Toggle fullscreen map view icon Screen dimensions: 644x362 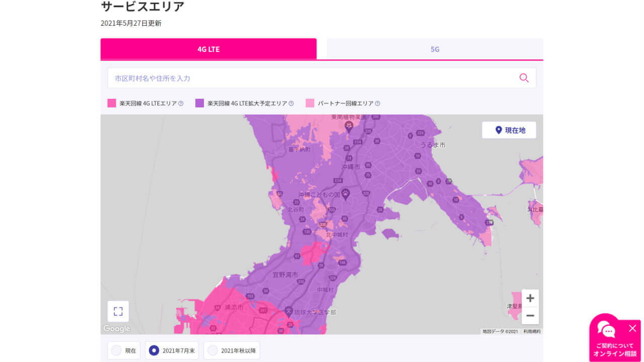(x=118, y=311)
